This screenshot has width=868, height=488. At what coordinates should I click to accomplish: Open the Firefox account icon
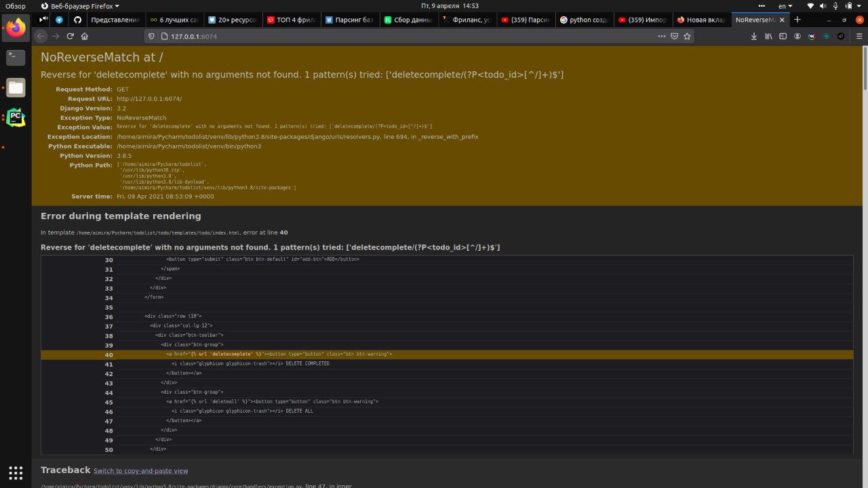pos(797,36)
